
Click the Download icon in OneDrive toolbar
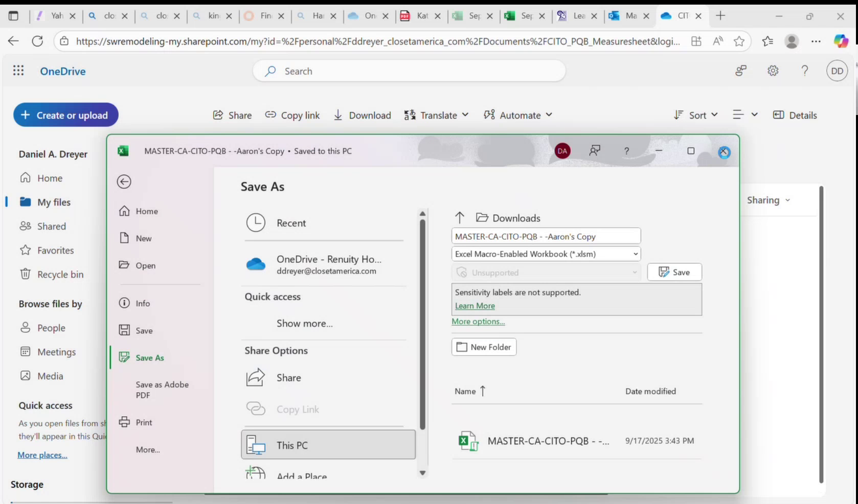(x=338, y=115)
